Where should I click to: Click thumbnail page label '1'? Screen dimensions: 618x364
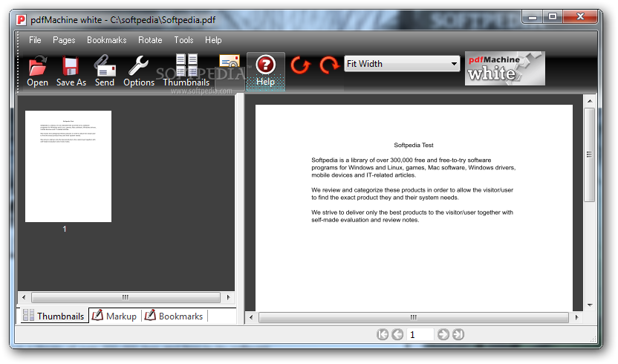65,229
